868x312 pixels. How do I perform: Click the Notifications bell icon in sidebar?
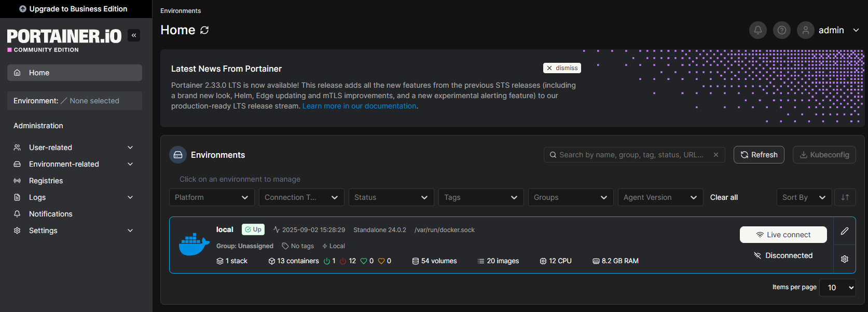(x=17, y=214)
